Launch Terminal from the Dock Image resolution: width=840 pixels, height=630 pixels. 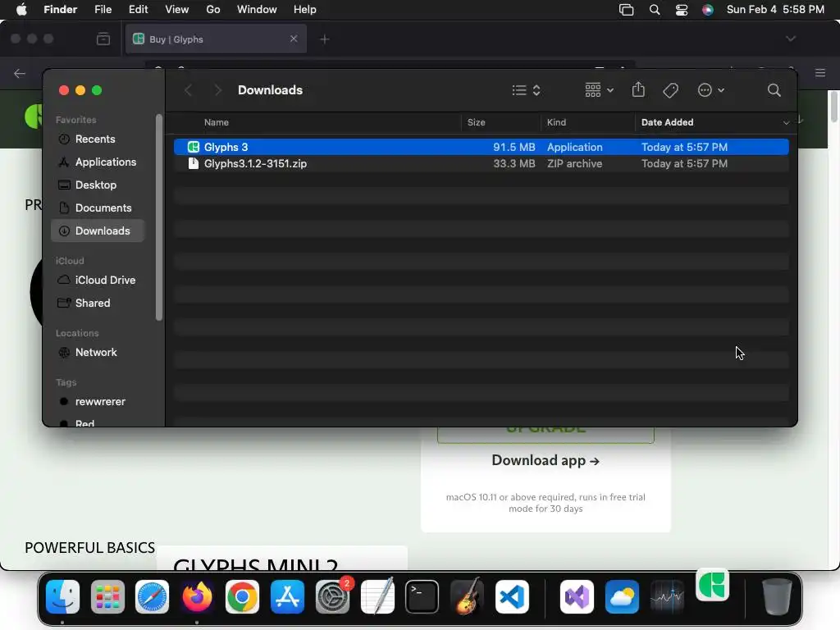[x=422, y=597]
